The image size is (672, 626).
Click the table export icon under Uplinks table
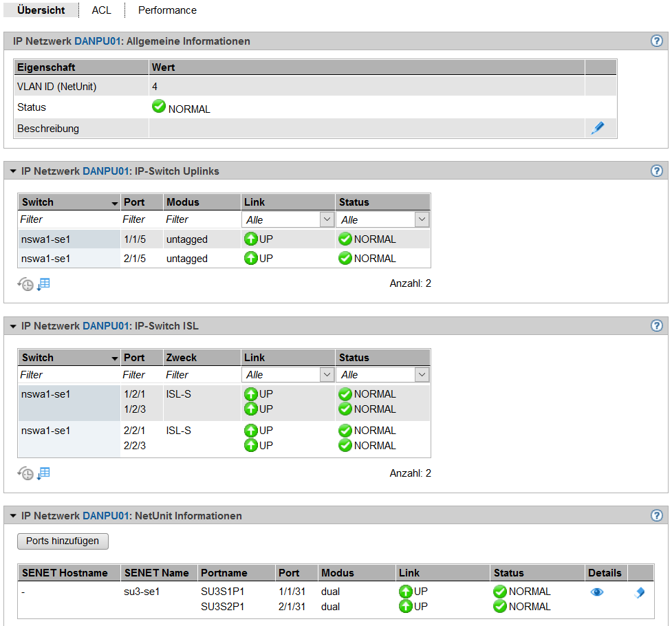click(x=43, y=283)
